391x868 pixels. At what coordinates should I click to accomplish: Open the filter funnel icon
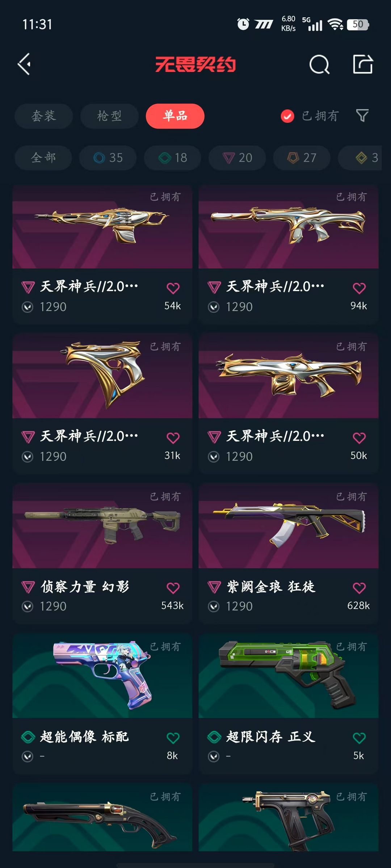tap(362, 116)
